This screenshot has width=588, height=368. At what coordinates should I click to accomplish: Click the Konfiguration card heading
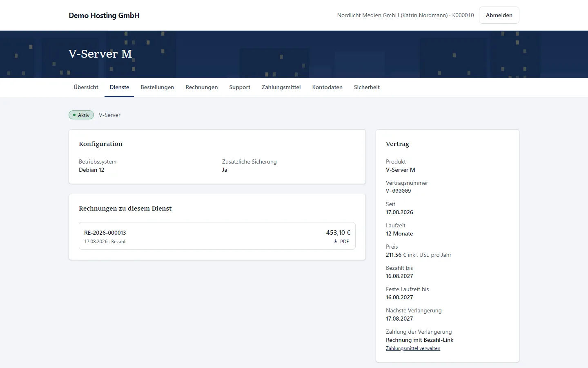(100, 144)
